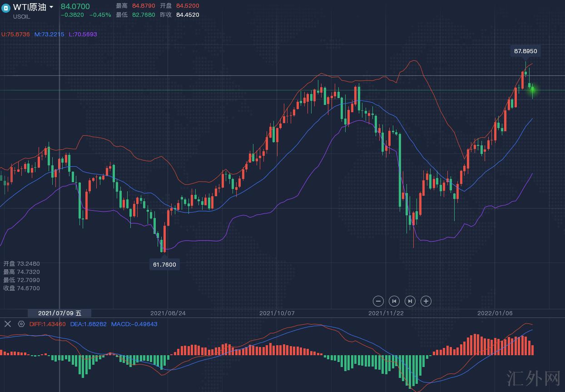Click the Bollinger middle band M:73.2215 label
Viewport: 565px width, 392px height.
click(x=50, y=34)
